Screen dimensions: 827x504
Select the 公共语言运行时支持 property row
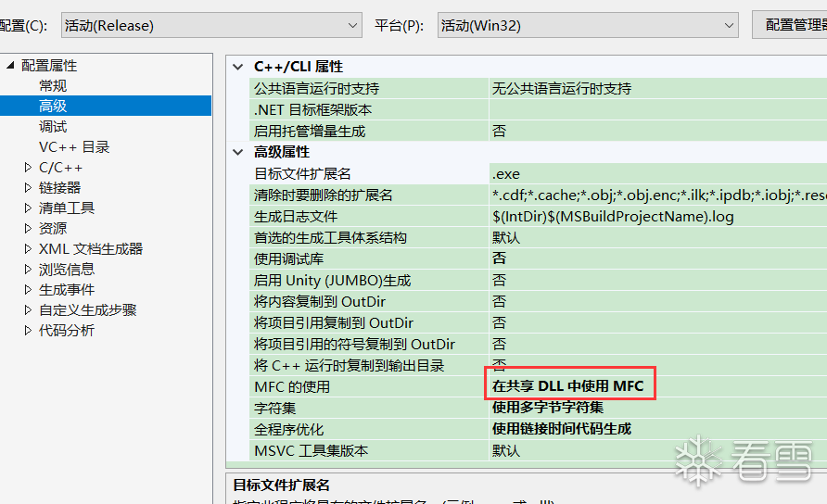[x=369, y=89]
